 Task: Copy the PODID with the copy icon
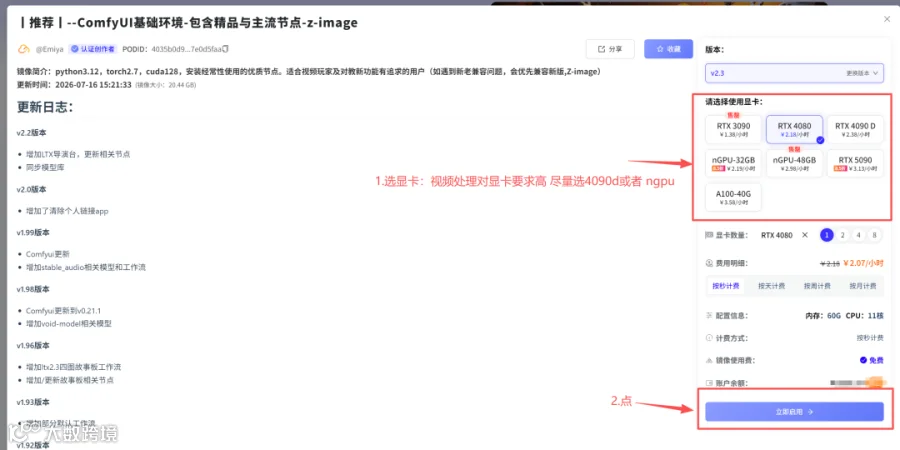pyautogui.click(x=226, y=49)
